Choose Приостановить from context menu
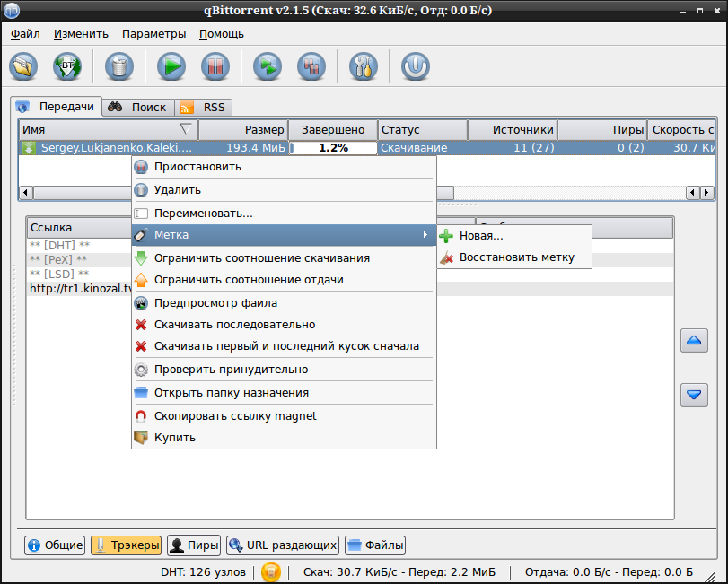The width and height of the screenshot is (728, 584). point(285,167)
